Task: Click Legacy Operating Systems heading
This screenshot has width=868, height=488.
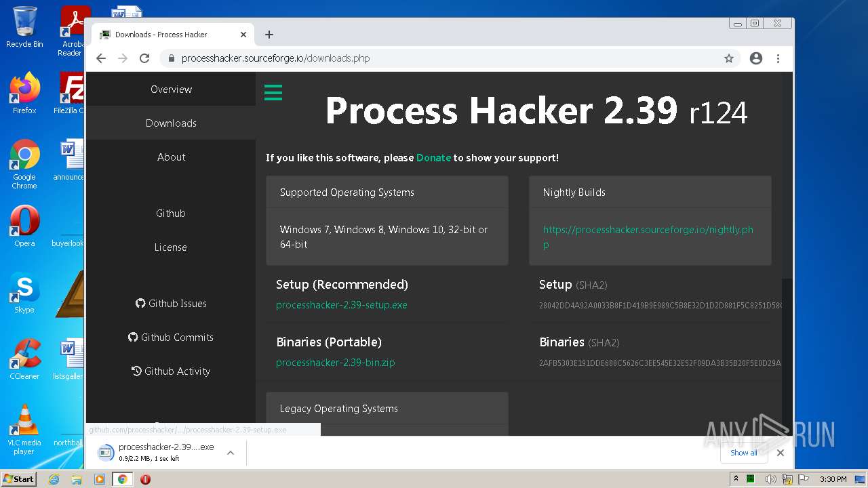Action: tap(339, 409)
